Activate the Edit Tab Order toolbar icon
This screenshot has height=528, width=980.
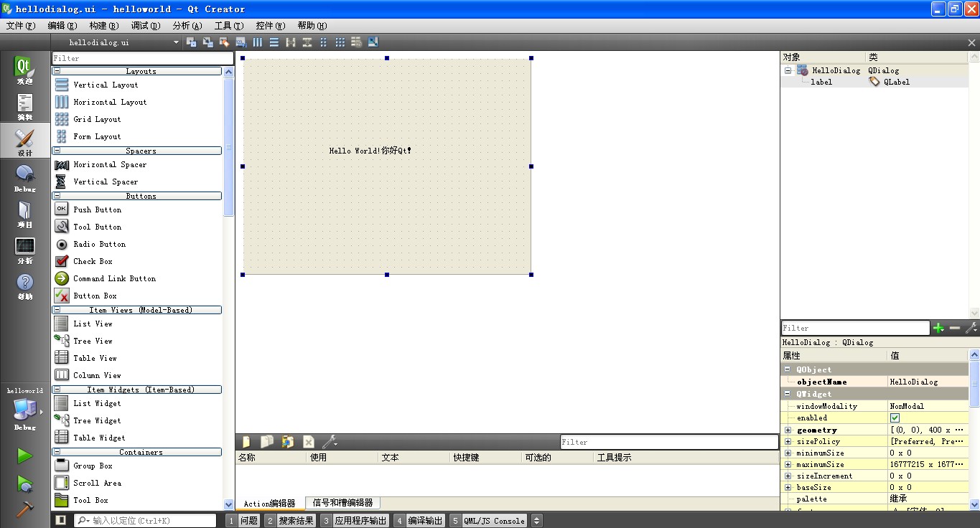pos(241,42)
